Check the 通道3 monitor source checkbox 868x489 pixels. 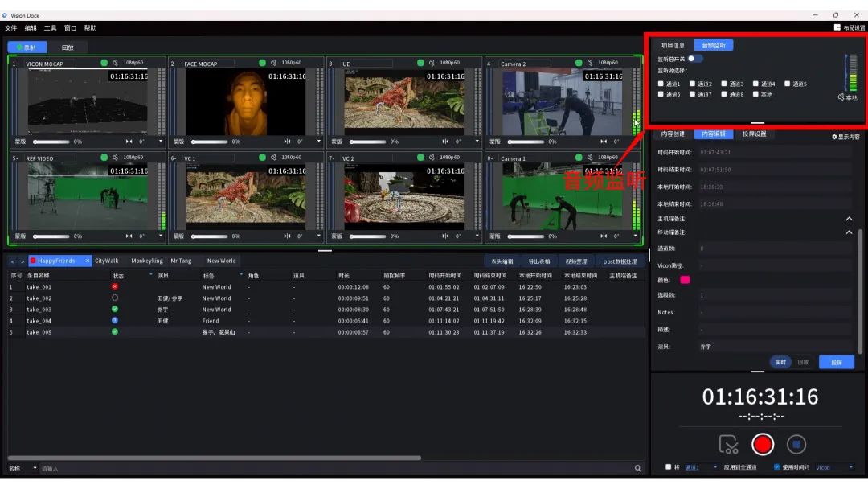[x=724, y=84]
